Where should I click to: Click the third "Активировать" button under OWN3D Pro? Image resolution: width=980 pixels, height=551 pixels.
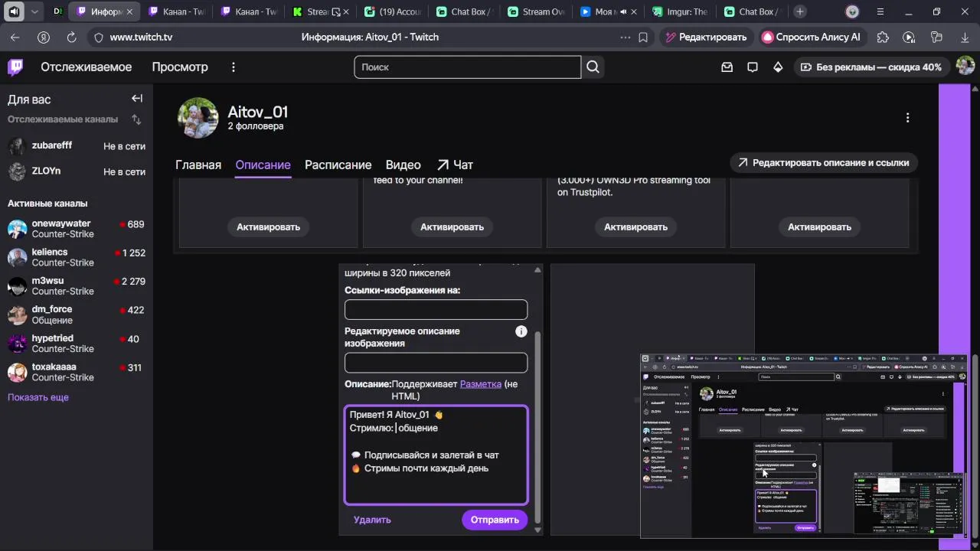pos(635,227)
